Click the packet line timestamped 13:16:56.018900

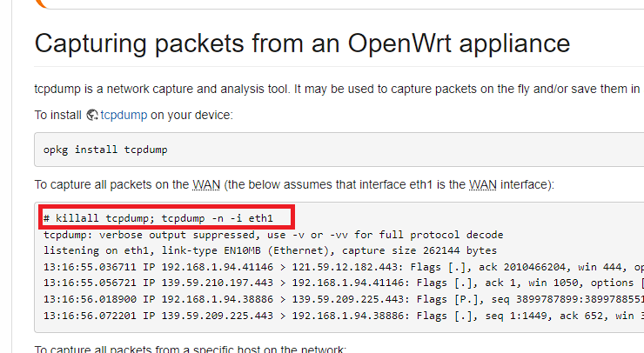point(344,299)
